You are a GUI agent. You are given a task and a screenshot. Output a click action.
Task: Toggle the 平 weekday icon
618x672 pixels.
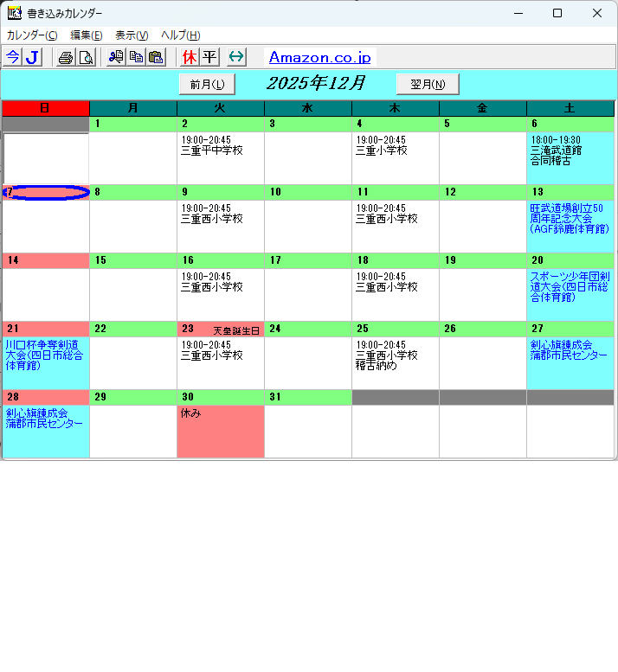(209, 57)
